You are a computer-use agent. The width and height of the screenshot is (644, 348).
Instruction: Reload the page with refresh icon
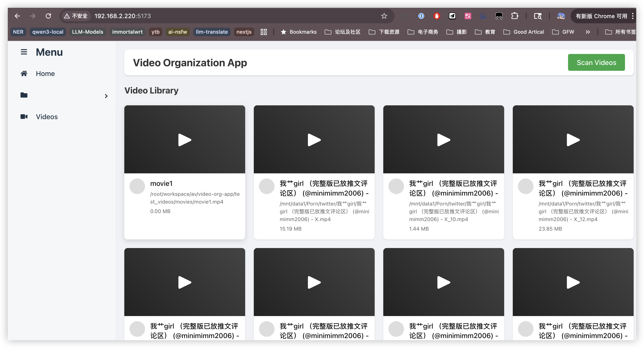pos(48,16)
